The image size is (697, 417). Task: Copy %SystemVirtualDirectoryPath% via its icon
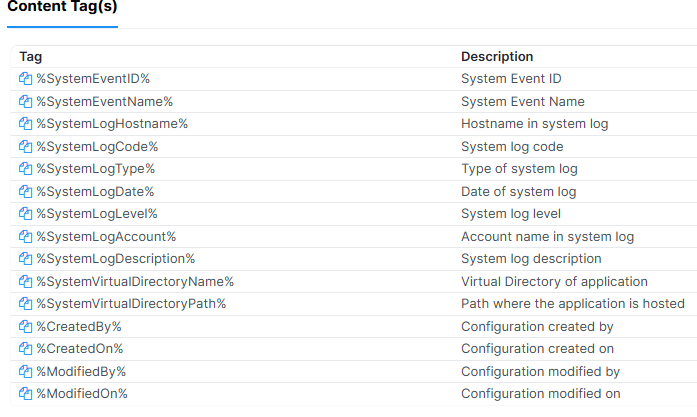[x=26, y=304]
